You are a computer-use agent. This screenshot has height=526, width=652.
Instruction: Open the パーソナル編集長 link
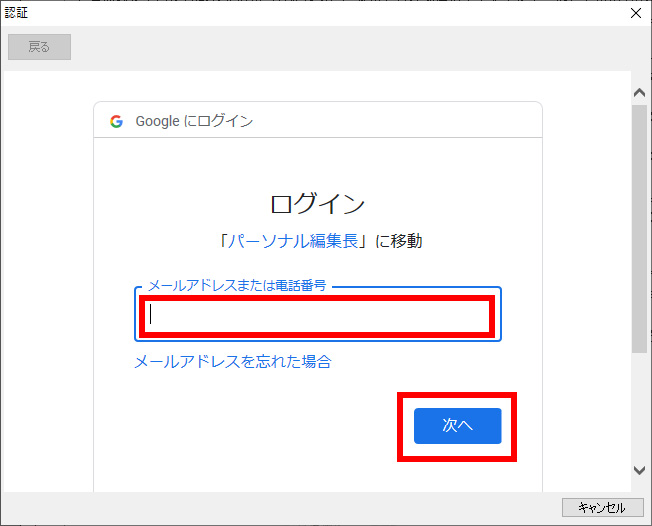click(292, 241)
